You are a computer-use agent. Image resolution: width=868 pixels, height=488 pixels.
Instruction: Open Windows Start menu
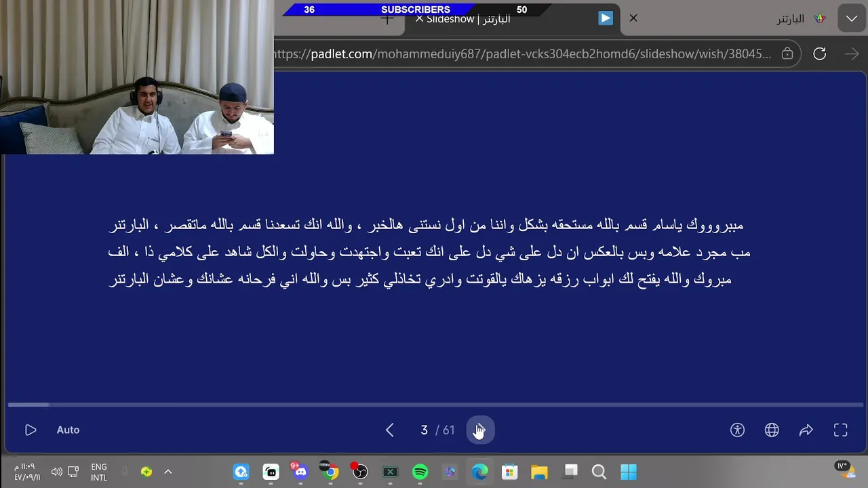click(x=629, y=472)
